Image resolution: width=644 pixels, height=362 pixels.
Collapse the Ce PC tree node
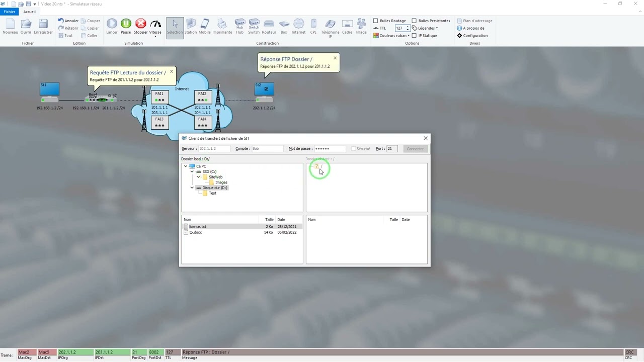click(x=186, y=166)
